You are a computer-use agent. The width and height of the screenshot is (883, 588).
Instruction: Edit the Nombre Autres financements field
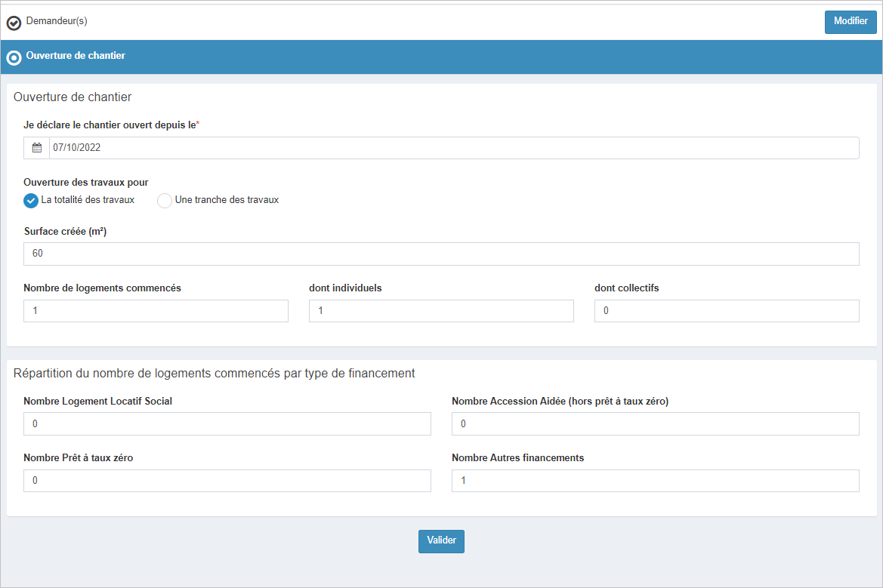(x=655, y=481)
